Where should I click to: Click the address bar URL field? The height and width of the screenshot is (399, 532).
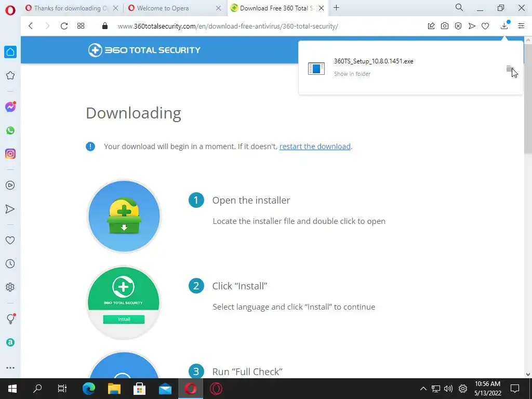pyautogui.click(x=228, y=26)
